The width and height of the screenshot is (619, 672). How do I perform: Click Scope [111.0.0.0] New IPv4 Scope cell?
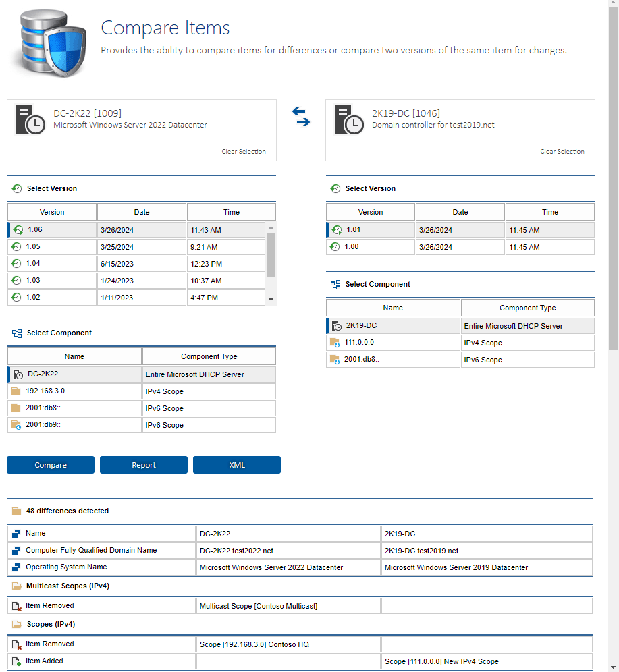[487, 661]
